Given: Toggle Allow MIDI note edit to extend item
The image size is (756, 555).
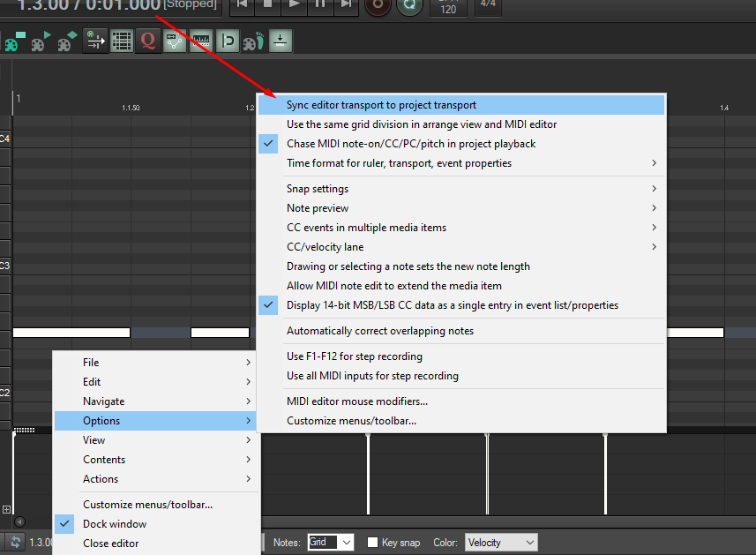Looking at the screenshot, I should pyautogui.click(x=461, y=286).
